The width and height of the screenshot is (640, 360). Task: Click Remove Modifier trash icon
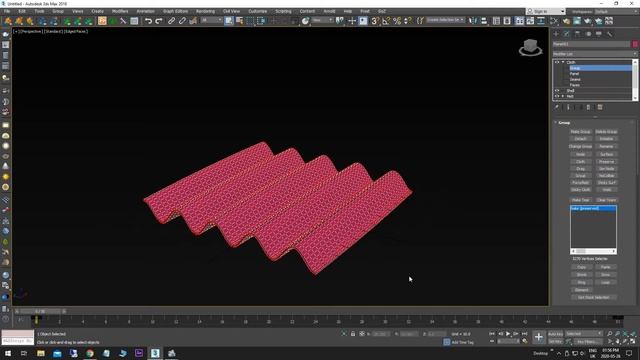[x=588, y=107]
